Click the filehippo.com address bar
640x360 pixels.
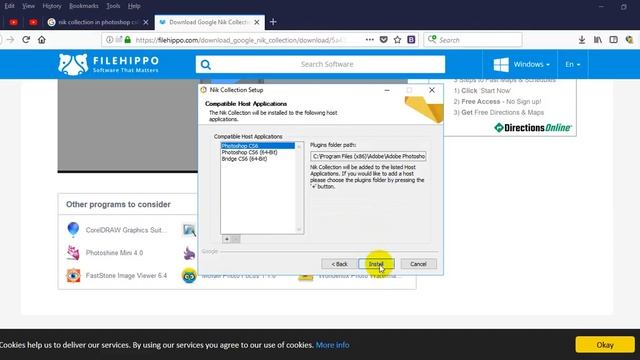[241, 40]
